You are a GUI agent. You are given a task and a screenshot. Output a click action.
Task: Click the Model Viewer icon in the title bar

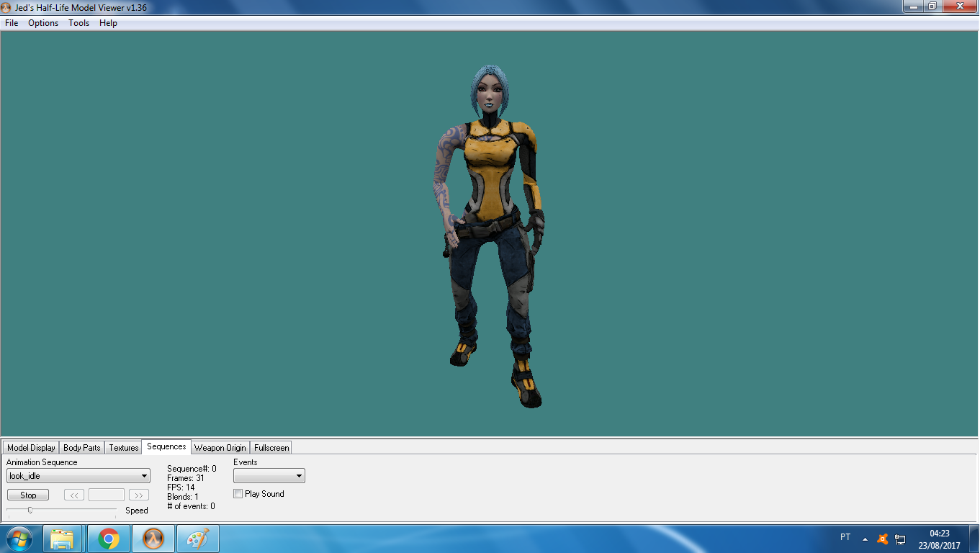pos(7,6)
